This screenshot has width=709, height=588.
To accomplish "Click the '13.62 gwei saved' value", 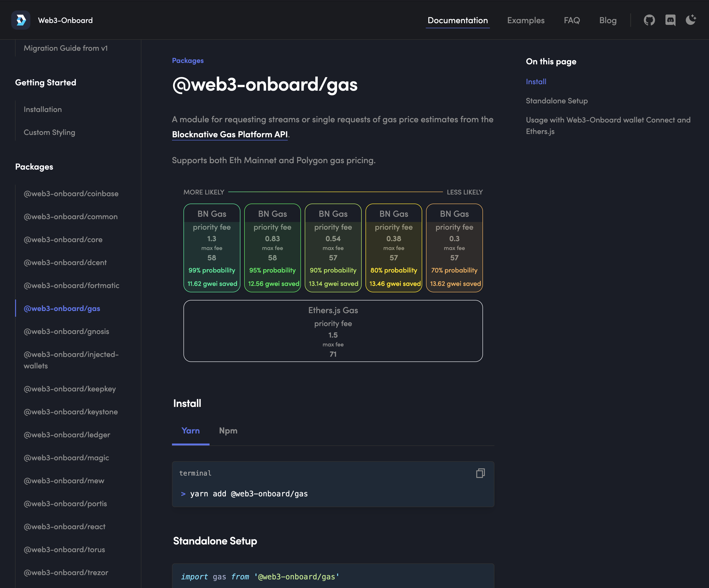I will [455, 284].
